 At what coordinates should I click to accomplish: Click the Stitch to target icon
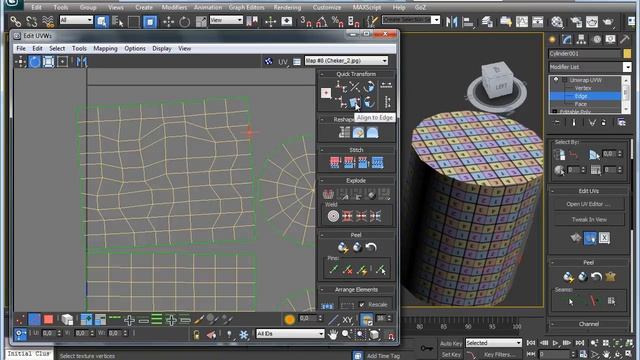click(x=335, y=162)
